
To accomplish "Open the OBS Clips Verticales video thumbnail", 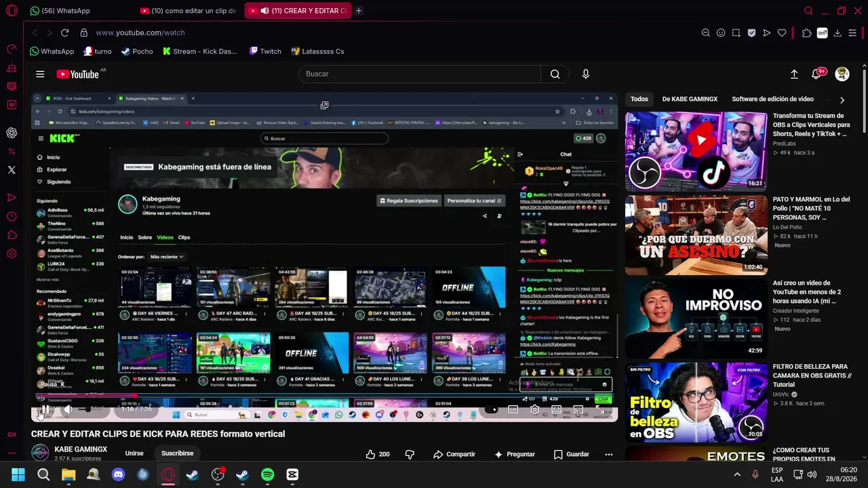I will [x=696, y=152].
